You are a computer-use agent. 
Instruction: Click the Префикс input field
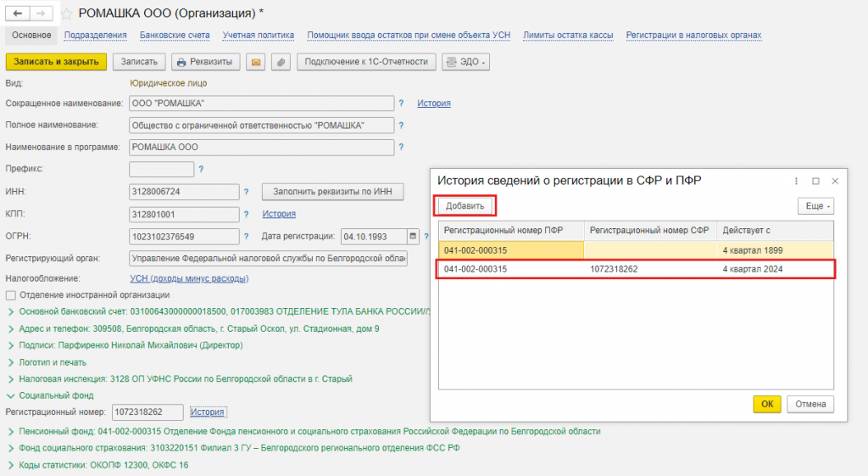[x=161, y=169]
